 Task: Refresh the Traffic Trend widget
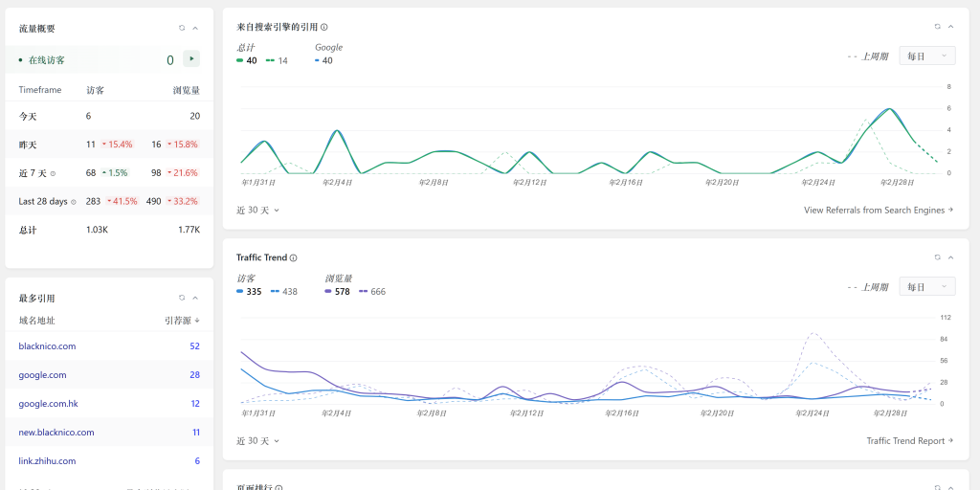coord(937,257)
